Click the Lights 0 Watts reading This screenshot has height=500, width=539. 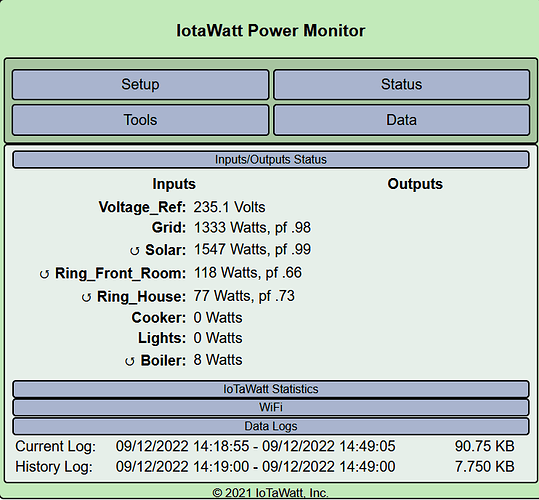tap(218, 338)
